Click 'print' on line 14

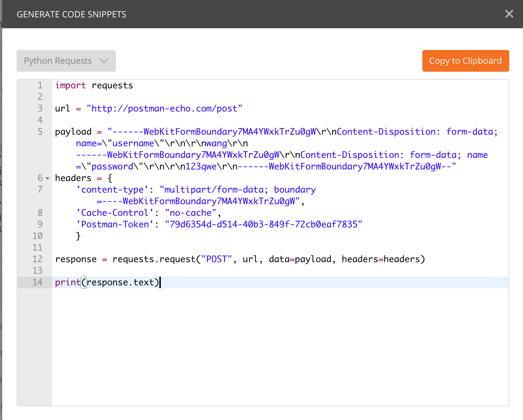point(68,282)
